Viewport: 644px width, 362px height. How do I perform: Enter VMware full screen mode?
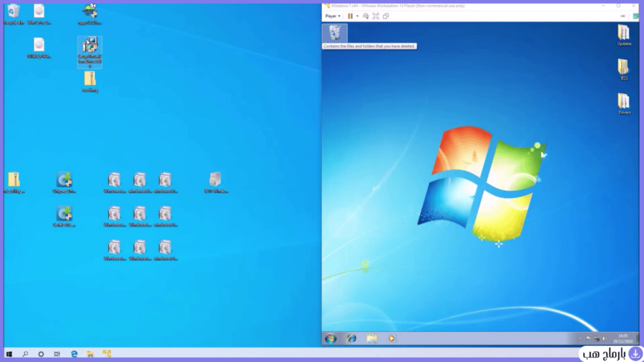pos(375,16)
